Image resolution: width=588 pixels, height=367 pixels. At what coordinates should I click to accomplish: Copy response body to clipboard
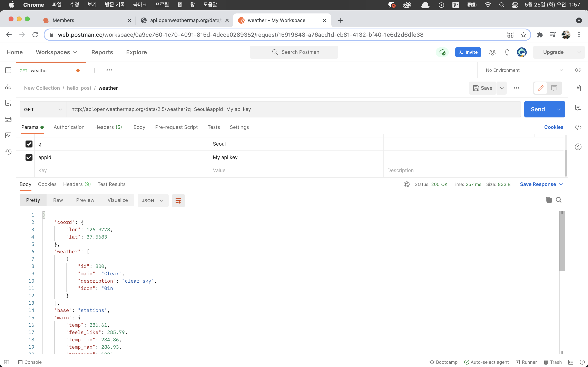[x=549, y=200]
